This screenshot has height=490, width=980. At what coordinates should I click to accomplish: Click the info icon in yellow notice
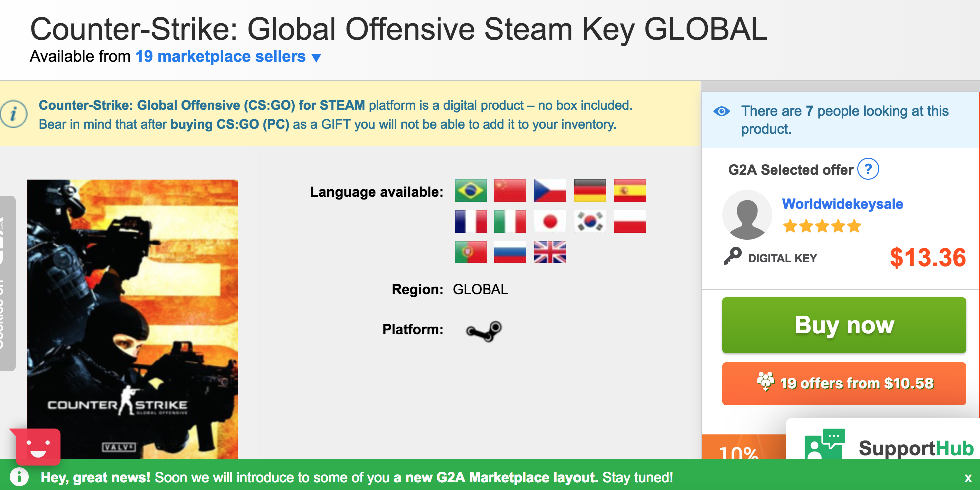pyautogui.click(x=13, y=114)
